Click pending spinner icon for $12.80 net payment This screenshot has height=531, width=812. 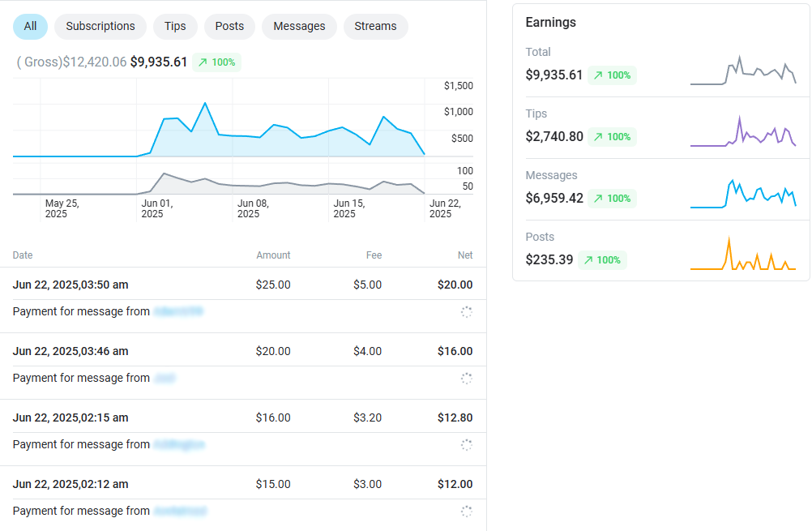(466, 445)
